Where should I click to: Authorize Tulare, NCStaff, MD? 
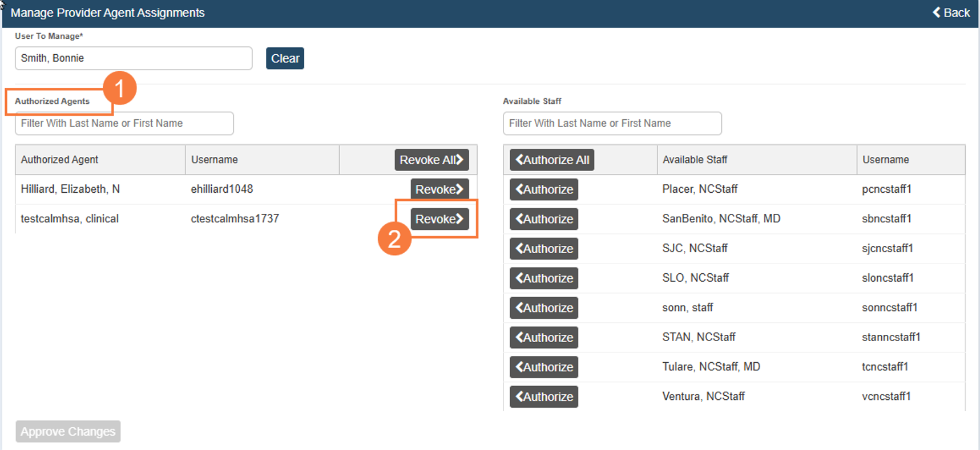tap(543, 367)
